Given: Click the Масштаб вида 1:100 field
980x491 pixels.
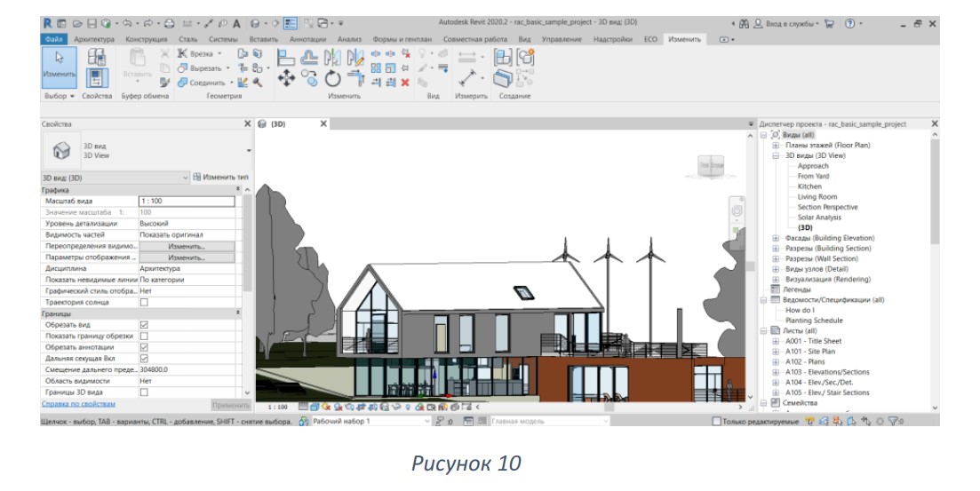Looking at the screenshot, I should point(187,202).
